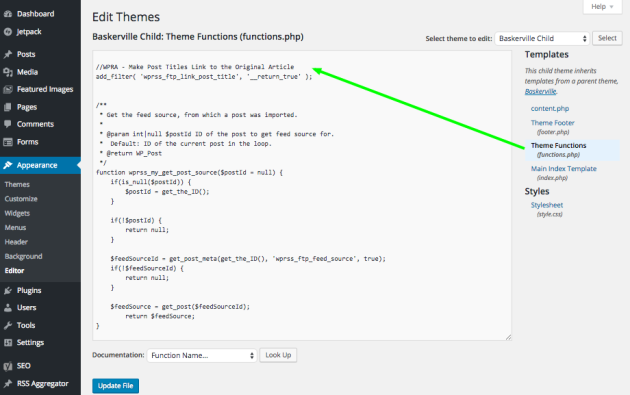Click the Settings sliders icon
Screen dimensions: 630x395
[x=8, y=343]
